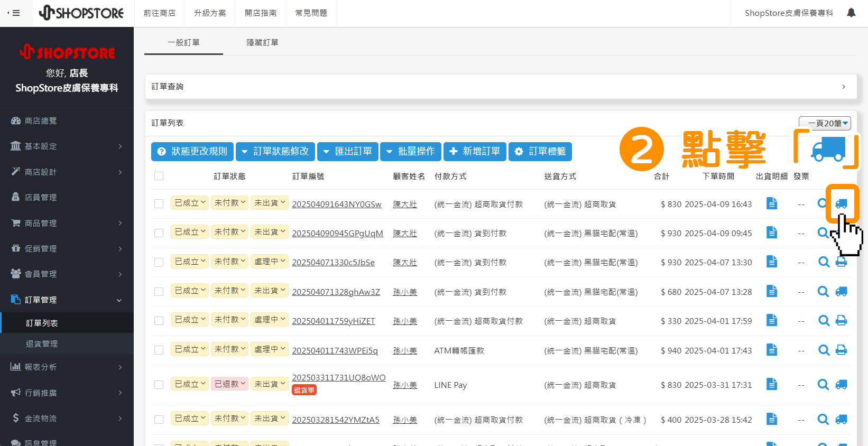Tick checkbox for order 202504011759yHiZET
The width and height of the screenshot is (868, 446).
click(x=159, y=321)
